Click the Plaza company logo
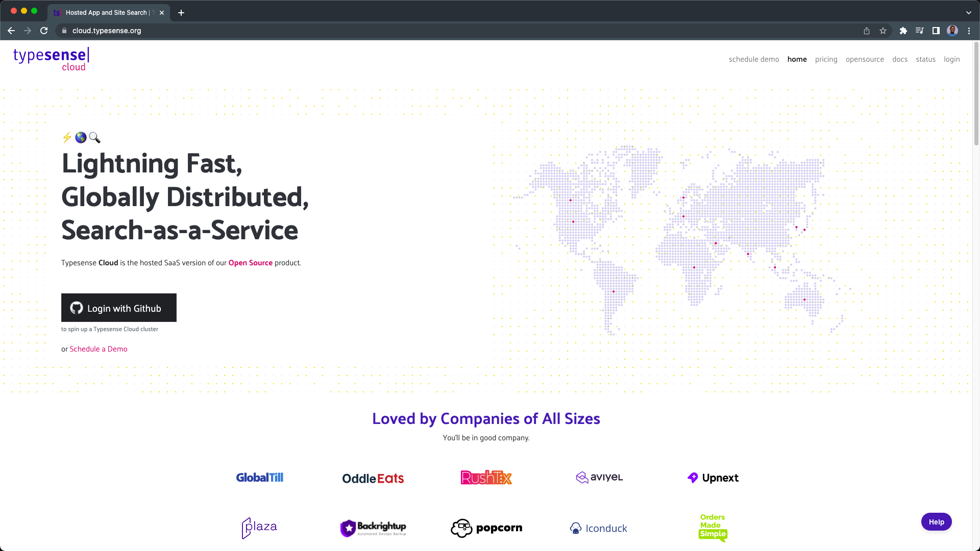Viewport: 980px width, 551px height. (259, 528)
